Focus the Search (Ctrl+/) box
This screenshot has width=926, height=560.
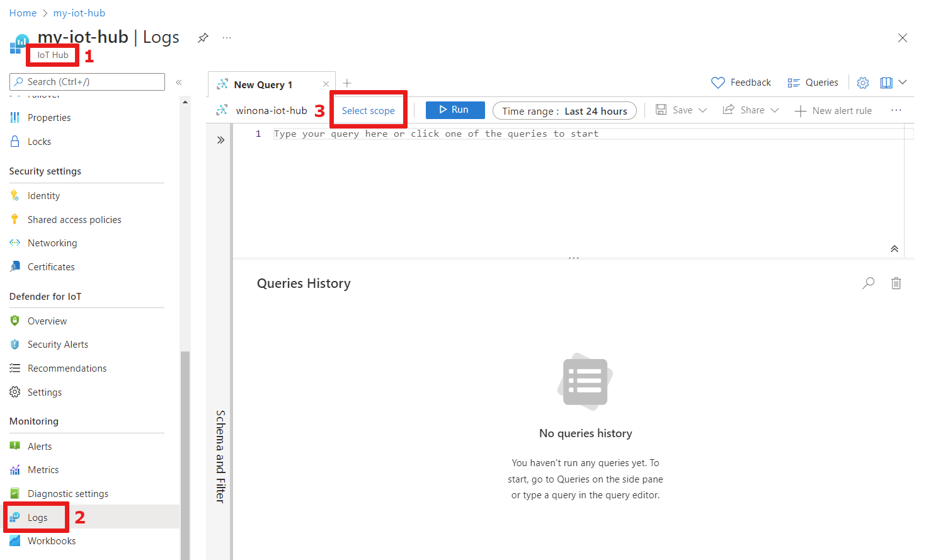click(x=88, y=82)
